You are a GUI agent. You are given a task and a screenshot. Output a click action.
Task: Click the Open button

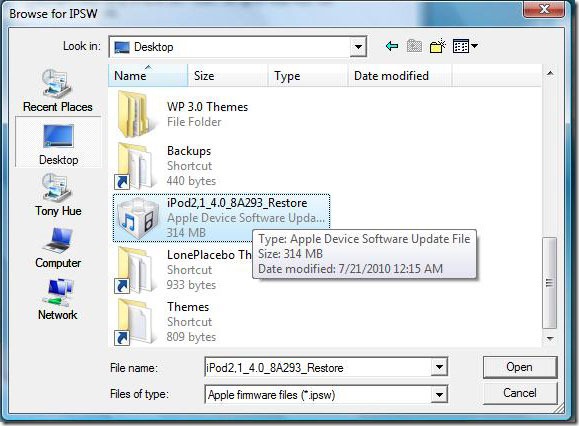[x=520, y=367]
